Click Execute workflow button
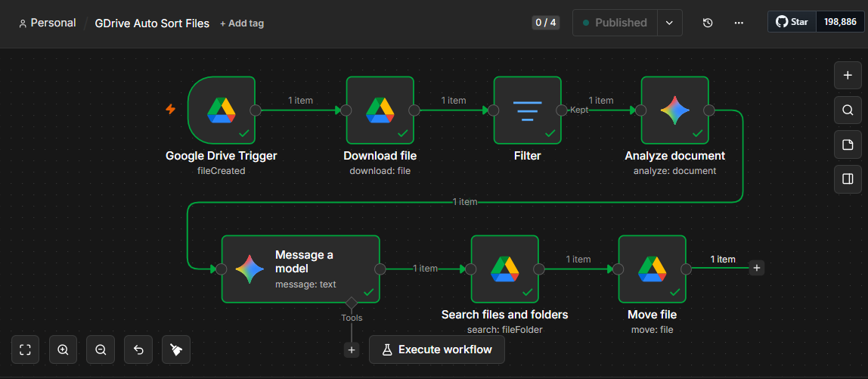This screenshot has height=379, width=868. point(437,349)
